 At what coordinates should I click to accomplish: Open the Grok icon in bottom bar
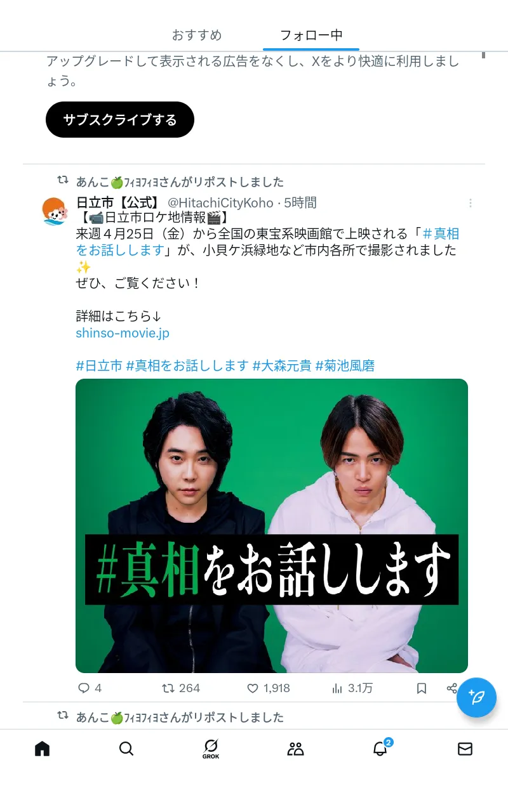pos(211,749)
